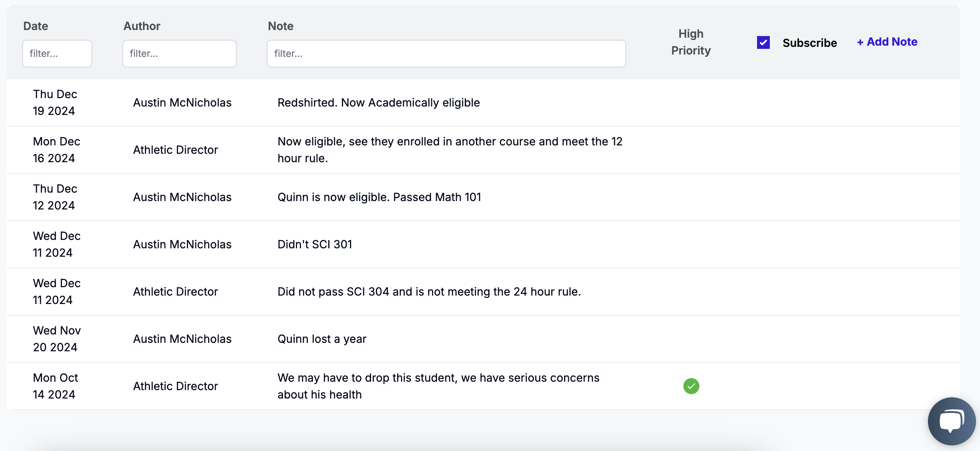Image resolution: width=980 pixels, height=451 pixels.
Task: Uncheck the Subscribe checkbox
Action: (763, 42)
